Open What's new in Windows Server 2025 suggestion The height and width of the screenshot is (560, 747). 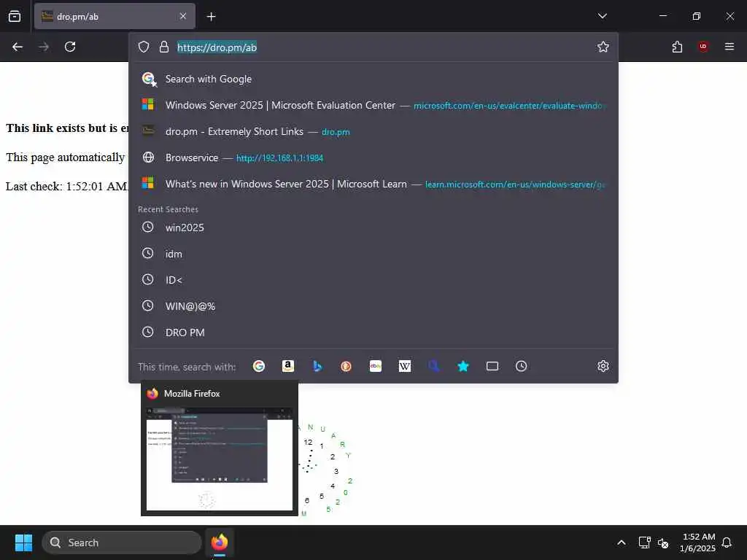[373, 184]
